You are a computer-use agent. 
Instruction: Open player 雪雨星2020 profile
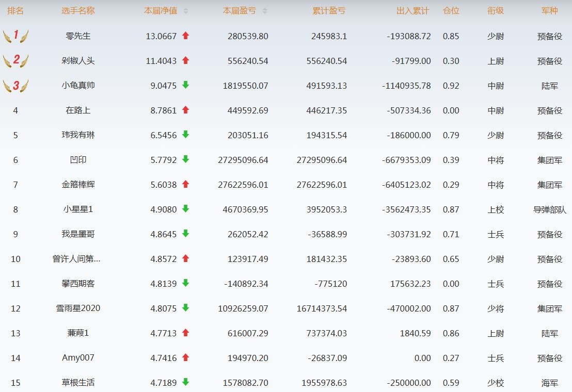pos(78,308)
